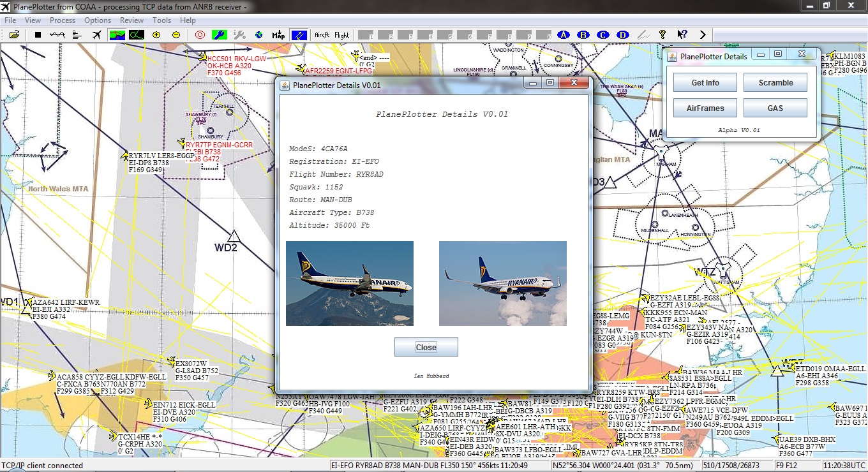Click the Scramble button
Image resolution: width=868 pixels, height=472 pixels.
coord(775,82)
